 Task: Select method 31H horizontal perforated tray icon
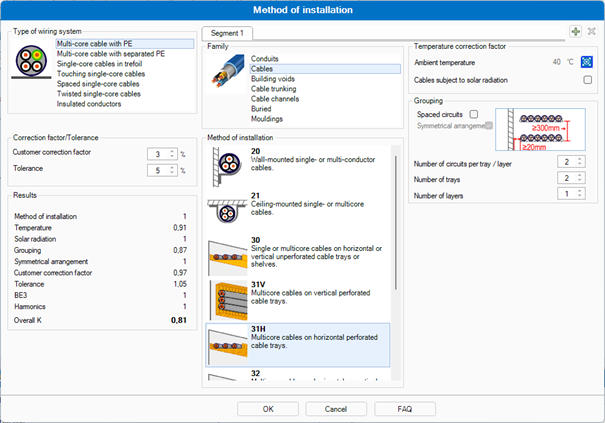pos(228,343)
